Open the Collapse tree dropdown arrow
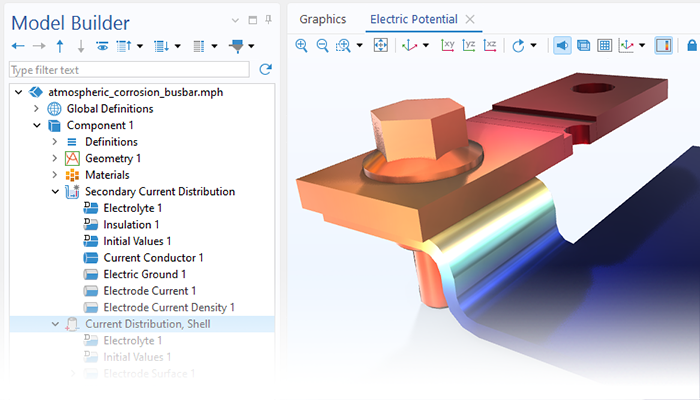The image size is (700, 400). [140, 46]
